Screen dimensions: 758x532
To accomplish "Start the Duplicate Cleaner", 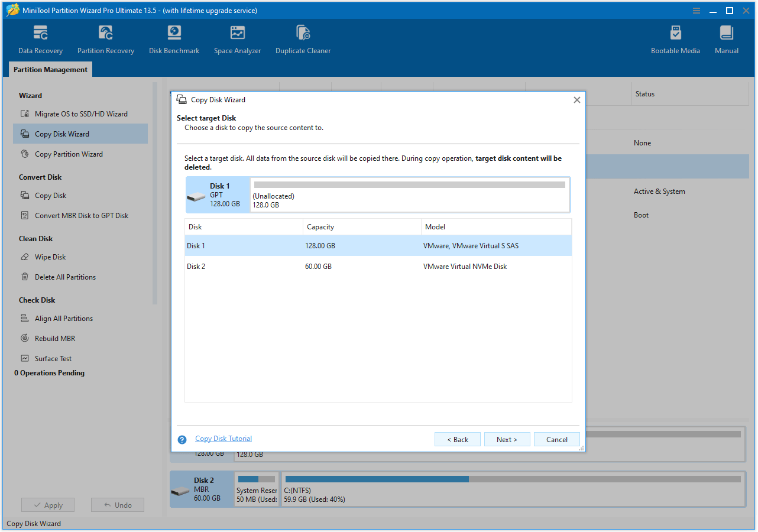I will 303,39.
